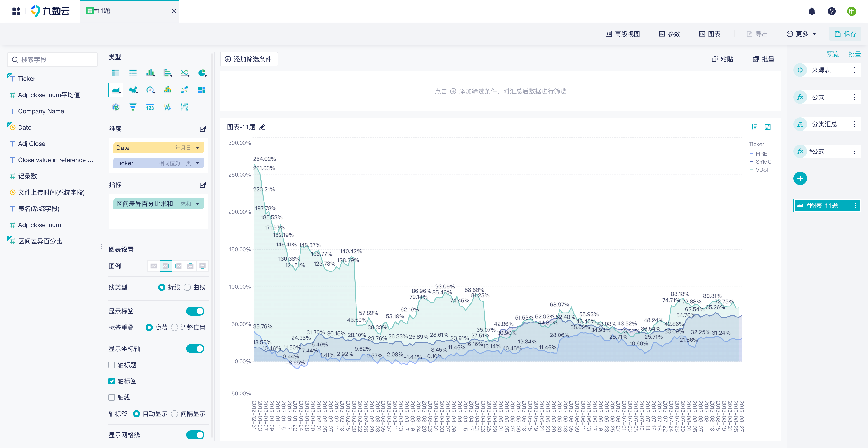Image resolution: width=868 pixels, height=448 pixels.
Task: Select the map chart type icon
Action: (133, 90)
